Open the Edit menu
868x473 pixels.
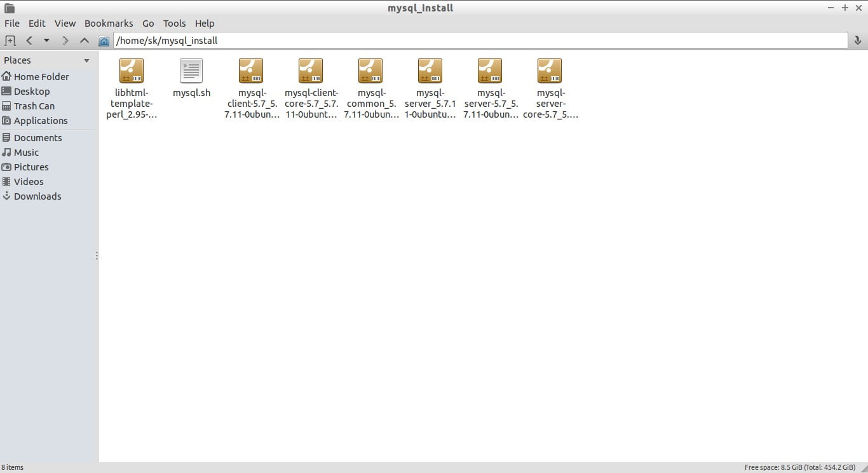click(x=37, y=23)
